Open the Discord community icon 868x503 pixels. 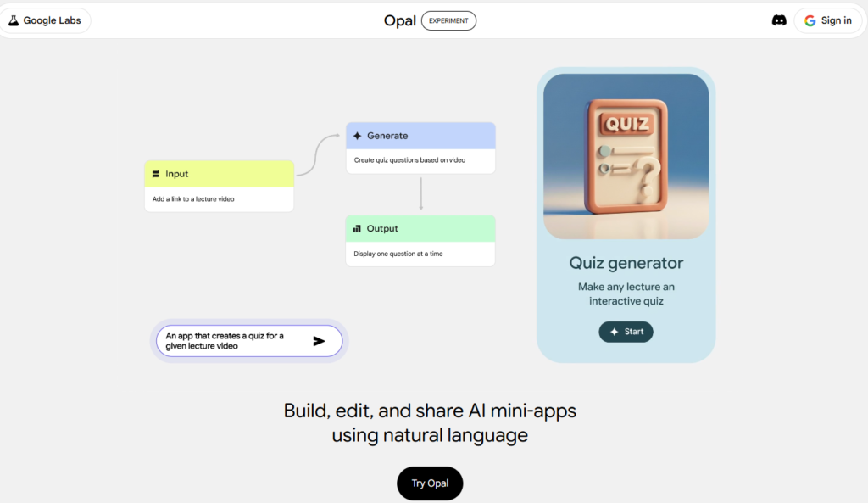(779, 20)
